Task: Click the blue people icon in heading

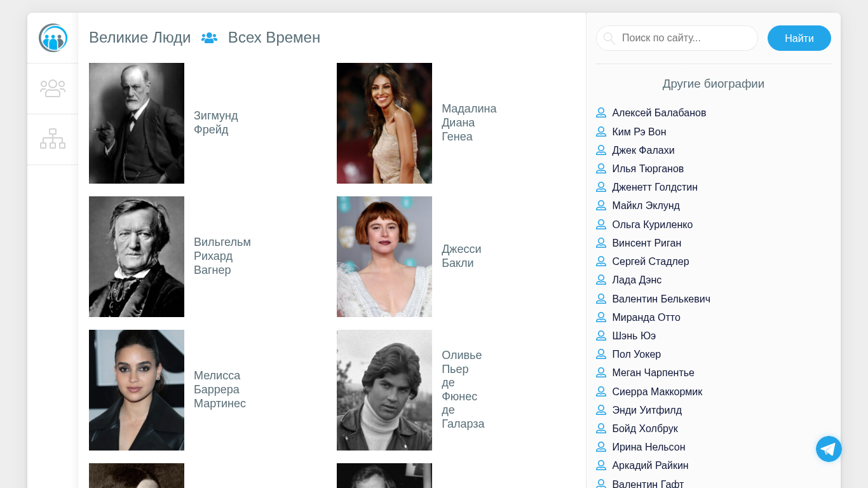Action: point(209,37)
